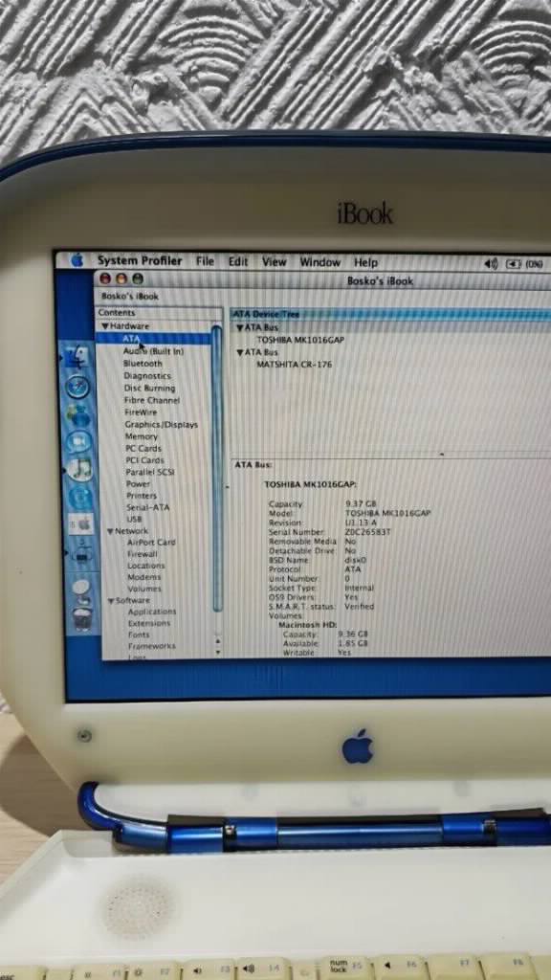Viewport: 551px width, 980px height.
Task: Select PCI Cards in the Contents list
Action: (x=144, y=460)
